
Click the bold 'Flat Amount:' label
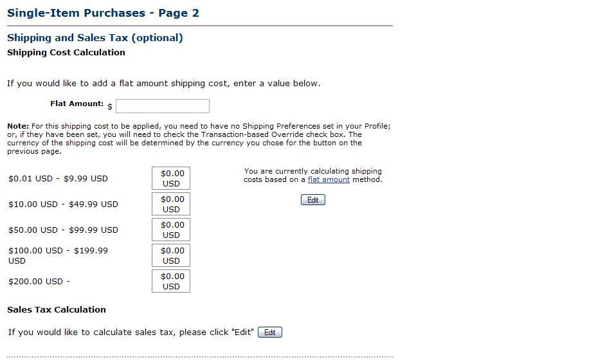77,104
